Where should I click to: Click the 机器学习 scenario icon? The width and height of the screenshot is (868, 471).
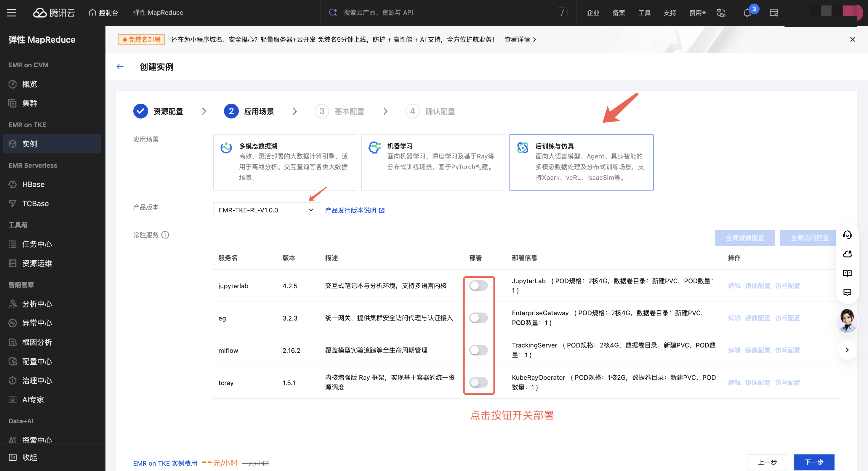(374, 148)
